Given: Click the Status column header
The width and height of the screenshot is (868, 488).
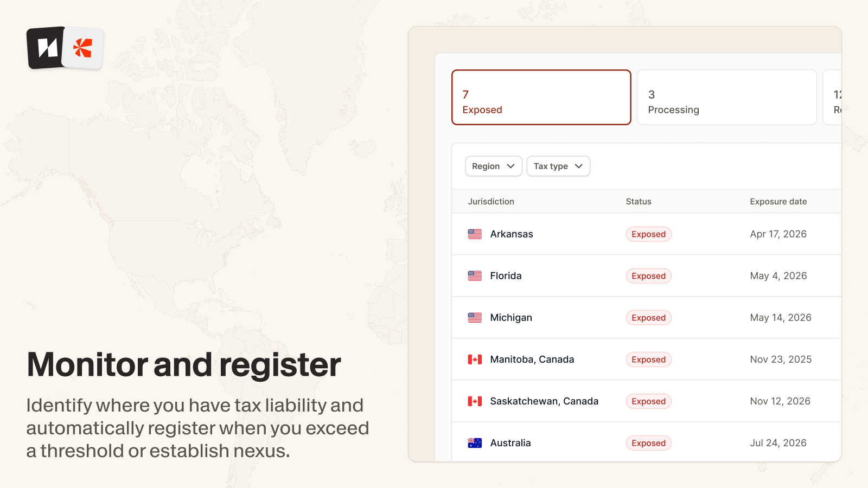Looking at the screenshot, I should 639,202.
